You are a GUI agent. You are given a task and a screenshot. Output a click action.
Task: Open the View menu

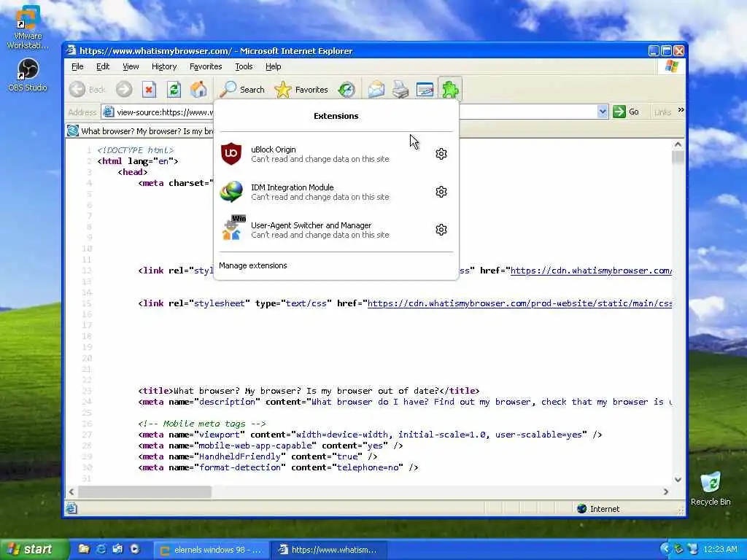click(131, 66)
